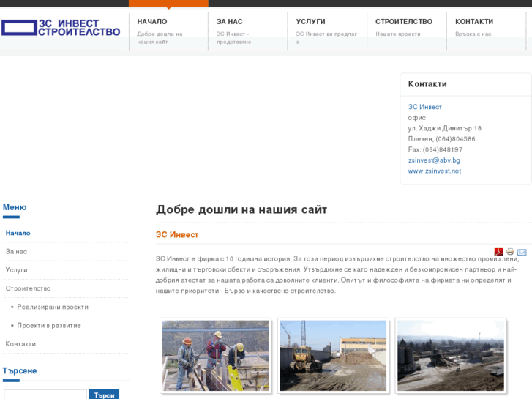Click the PDF export icon
The width and height of the screenshot is (532, 399).
[498, 252]
